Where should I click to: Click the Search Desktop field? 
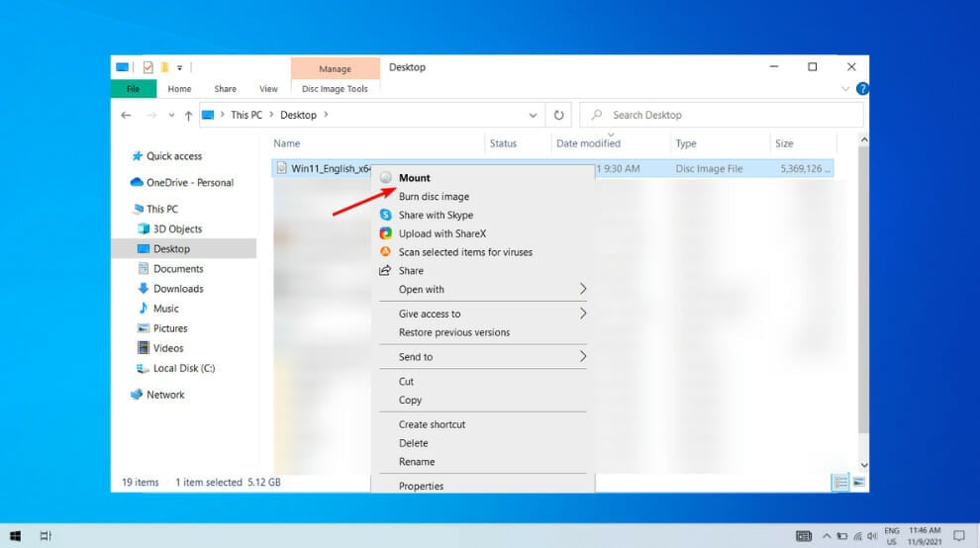(722, 115)
